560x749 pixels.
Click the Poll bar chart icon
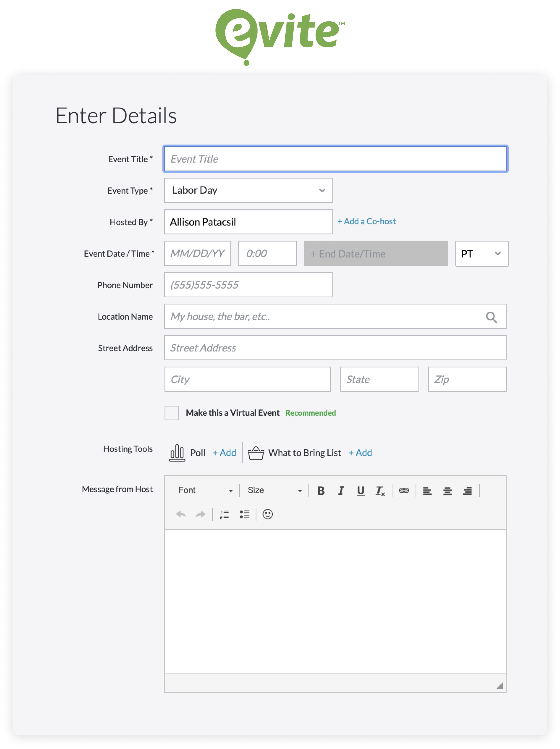(177, 453)
